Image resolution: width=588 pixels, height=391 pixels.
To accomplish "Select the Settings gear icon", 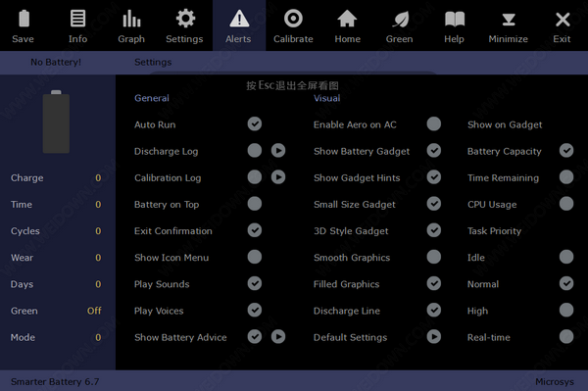I will click(185, 19).
